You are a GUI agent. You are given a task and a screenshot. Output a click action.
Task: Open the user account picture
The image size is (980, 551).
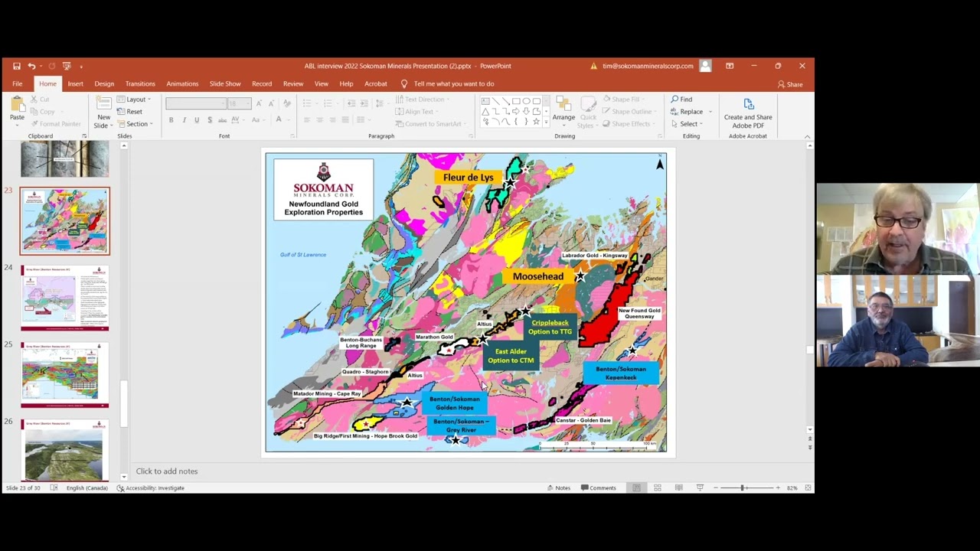(x=705, y=67)
